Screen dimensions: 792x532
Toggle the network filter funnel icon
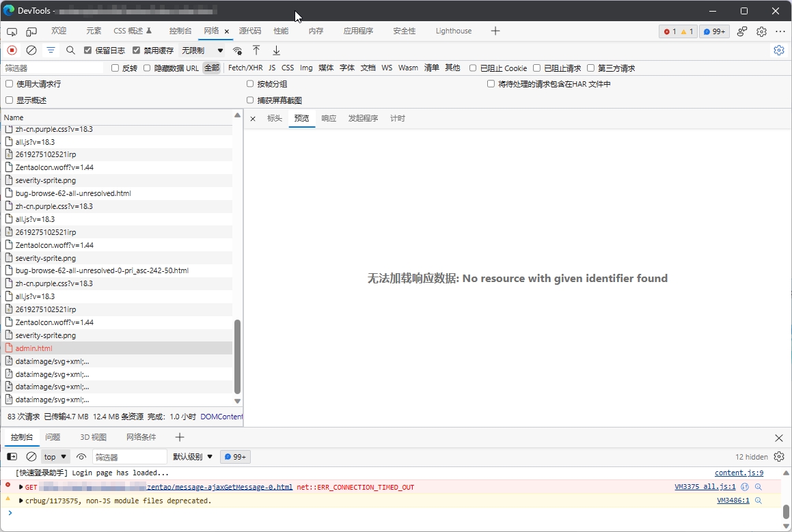click(x=51, y=51)
